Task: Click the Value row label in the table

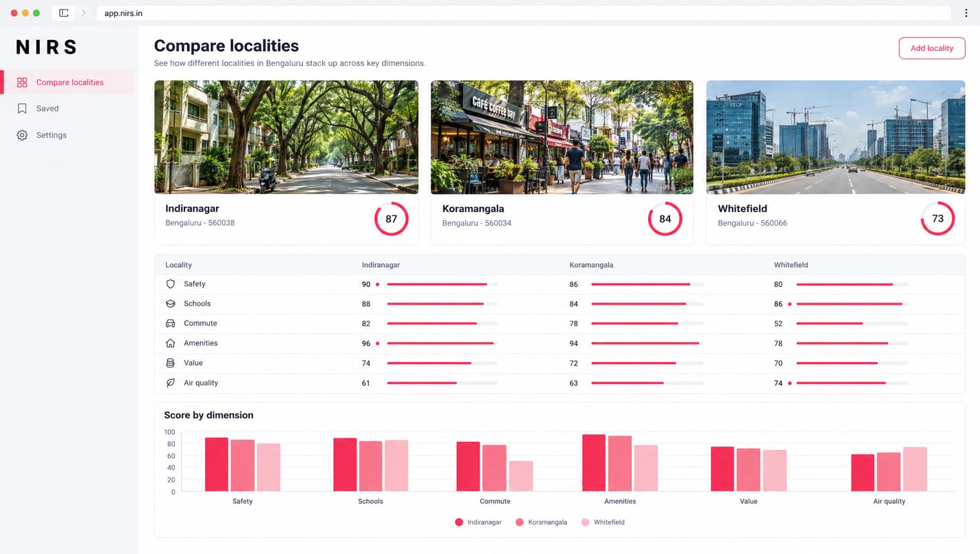Action: 193,363
